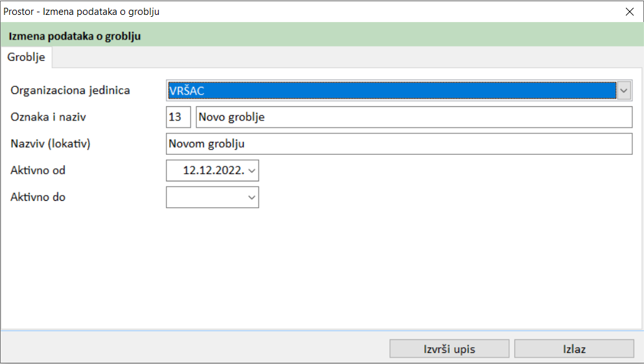
Task: Select the 12.12.2022. date text
Action: (213, 171)
